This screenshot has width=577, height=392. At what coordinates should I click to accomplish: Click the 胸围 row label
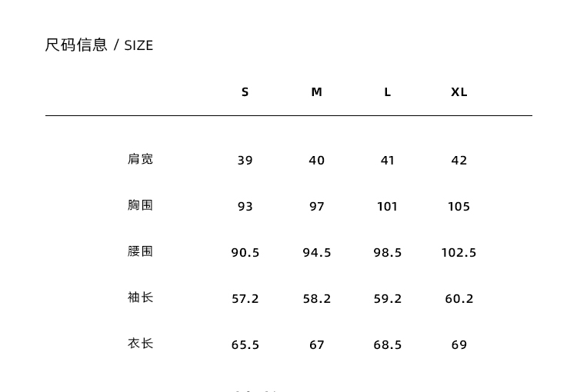coord(140,205)
